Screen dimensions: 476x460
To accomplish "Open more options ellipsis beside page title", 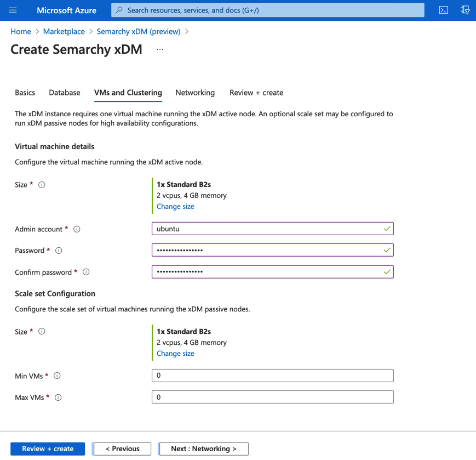I will (159, 49).
